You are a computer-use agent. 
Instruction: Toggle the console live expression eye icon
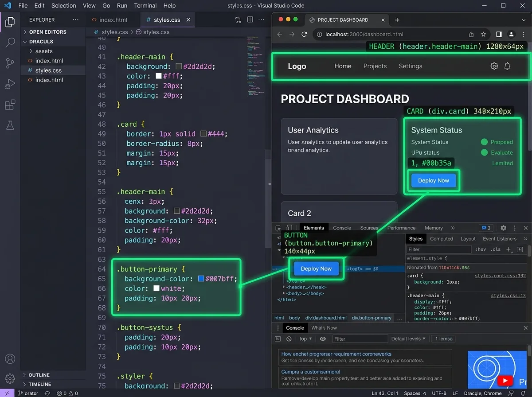point(323,339)
